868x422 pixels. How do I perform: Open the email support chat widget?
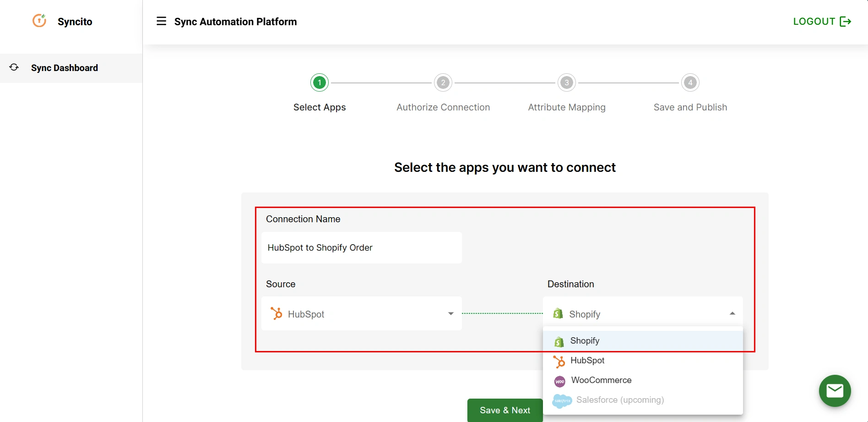pyautogui.click(x=835, y=390)
